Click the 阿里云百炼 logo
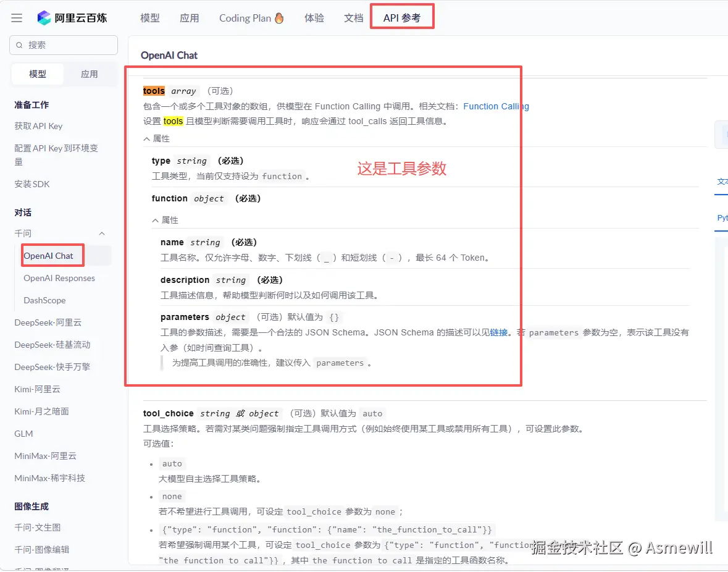Image resolution: width=728 pixels, height=572 pixels. coord(72,18)
